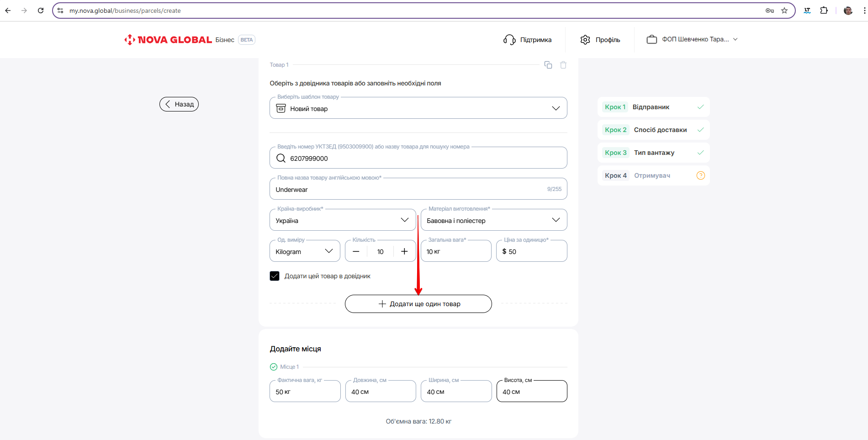This screenshot has height=440, width=868.
Task: Increase quantity with plus button
Action: tap(404, 251)
